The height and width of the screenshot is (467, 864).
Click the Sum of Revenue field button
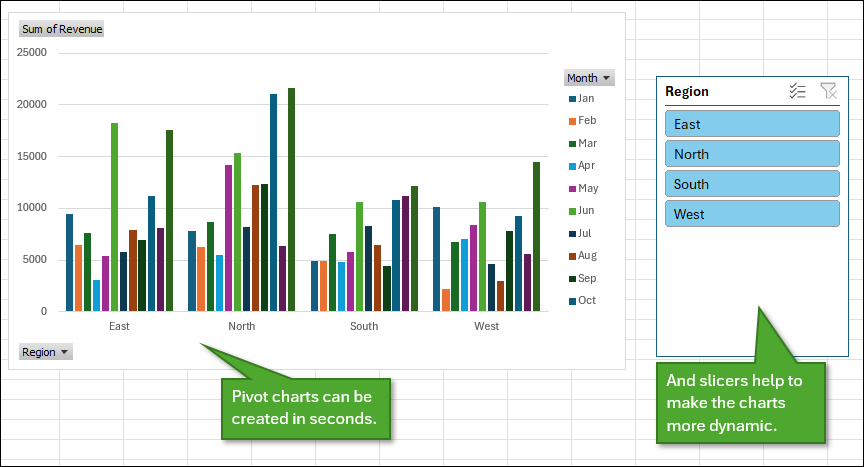[x=62, y=29]
